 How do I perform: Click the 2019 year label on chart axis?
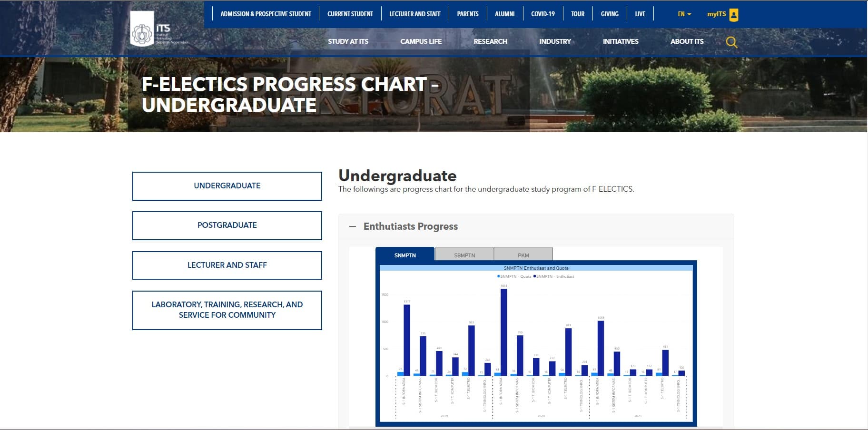point(444,416)
